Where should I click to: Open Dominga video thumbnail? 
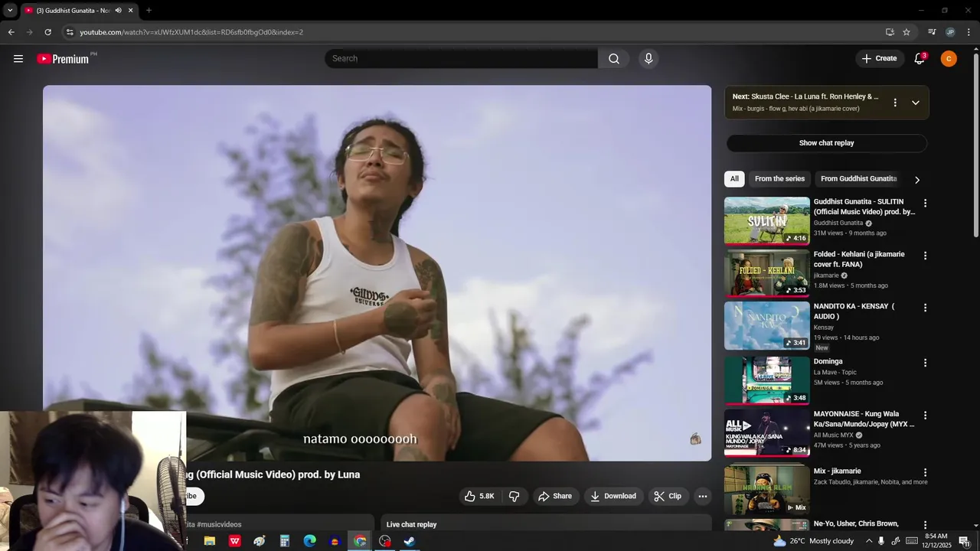pyautogui.click(x=767, y=380)
